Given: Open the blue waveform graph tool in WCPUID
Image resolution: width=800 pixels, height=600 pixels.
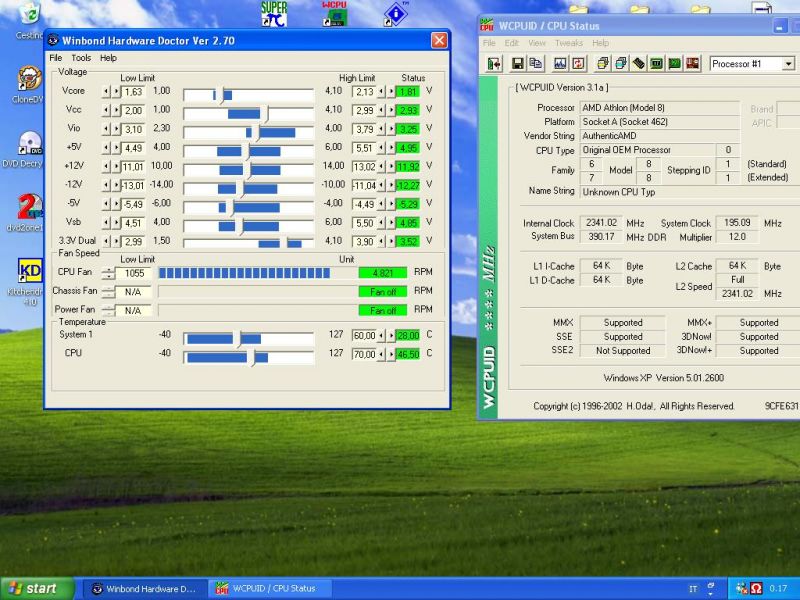Looking at the screenshot, I should [x=560, y=64].
